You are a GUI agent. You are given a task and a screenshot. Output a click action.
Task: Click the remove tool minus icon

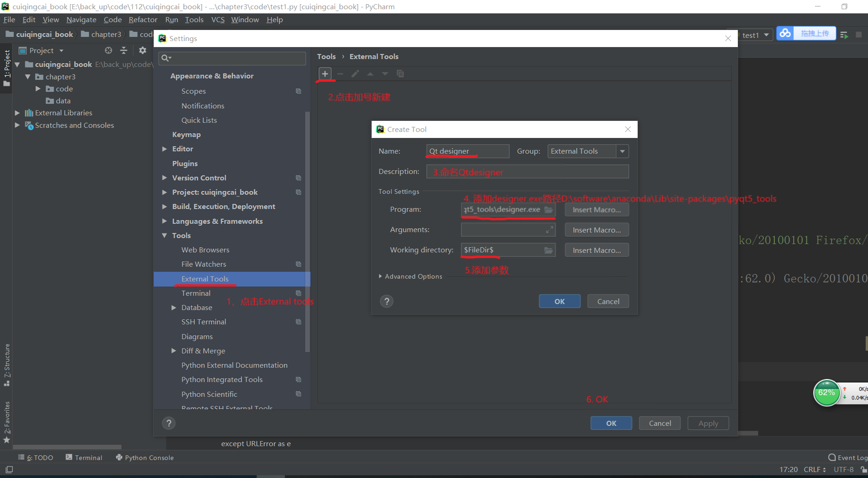pos(340,74)
